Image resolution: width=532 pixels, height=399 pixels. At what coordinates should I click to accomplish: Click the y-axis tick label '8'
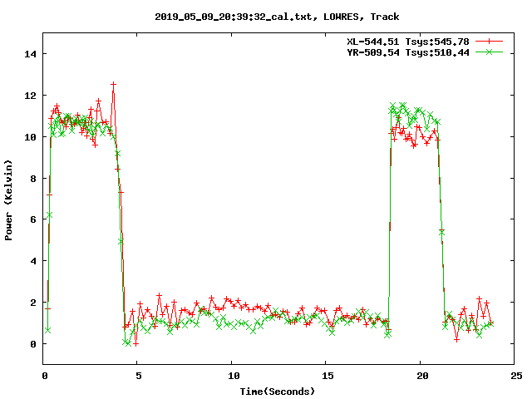[x=33, y=179]
